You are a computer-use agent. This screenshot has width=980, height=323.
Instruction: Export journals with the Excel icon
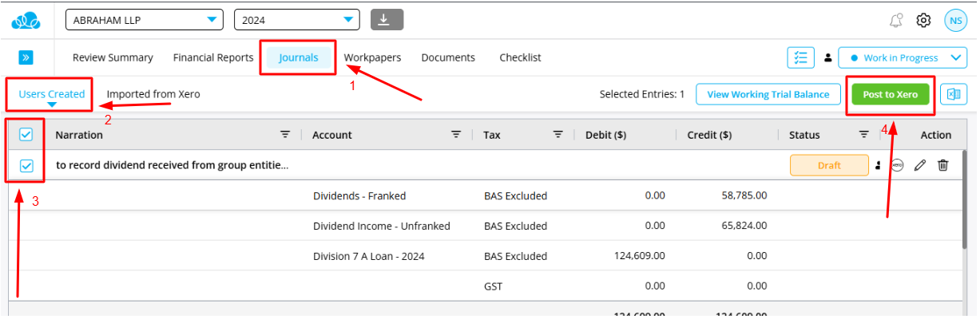point(953,94)
